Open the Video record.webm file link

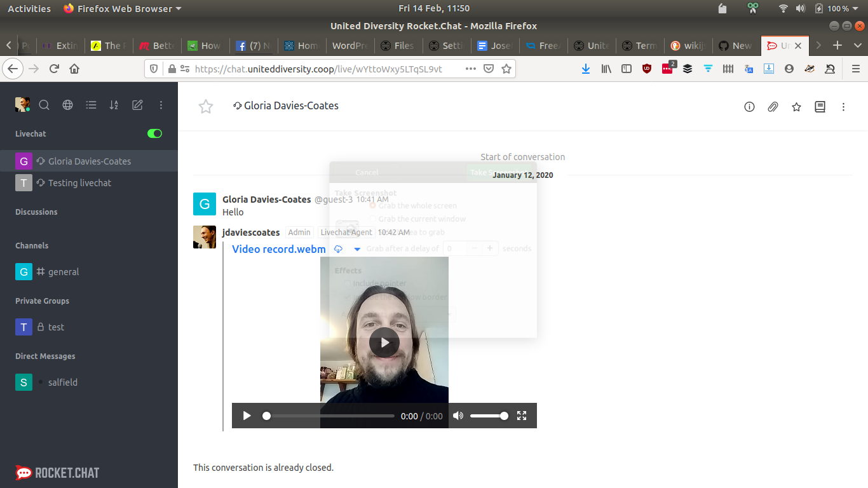[278, 249]
